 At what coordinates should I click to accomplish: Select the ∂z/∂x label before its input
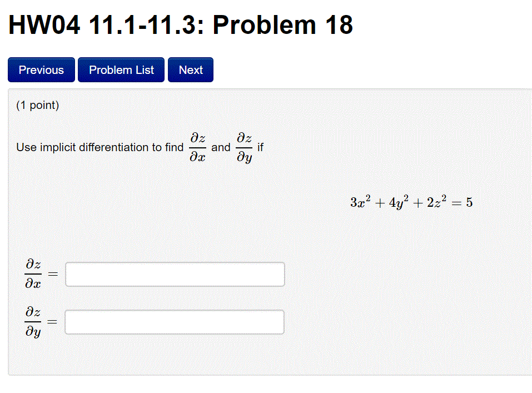[32, 273]
